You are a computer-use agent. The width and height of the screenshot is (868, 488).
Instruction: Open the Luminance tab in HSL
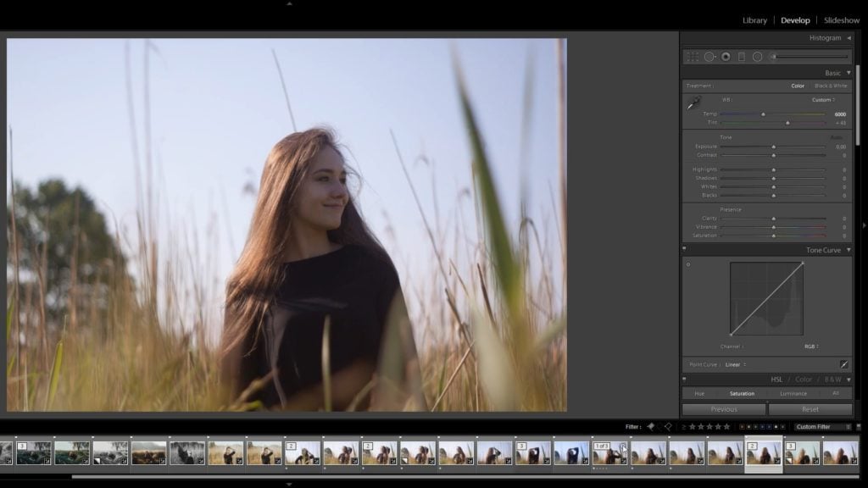click(793, 393)
